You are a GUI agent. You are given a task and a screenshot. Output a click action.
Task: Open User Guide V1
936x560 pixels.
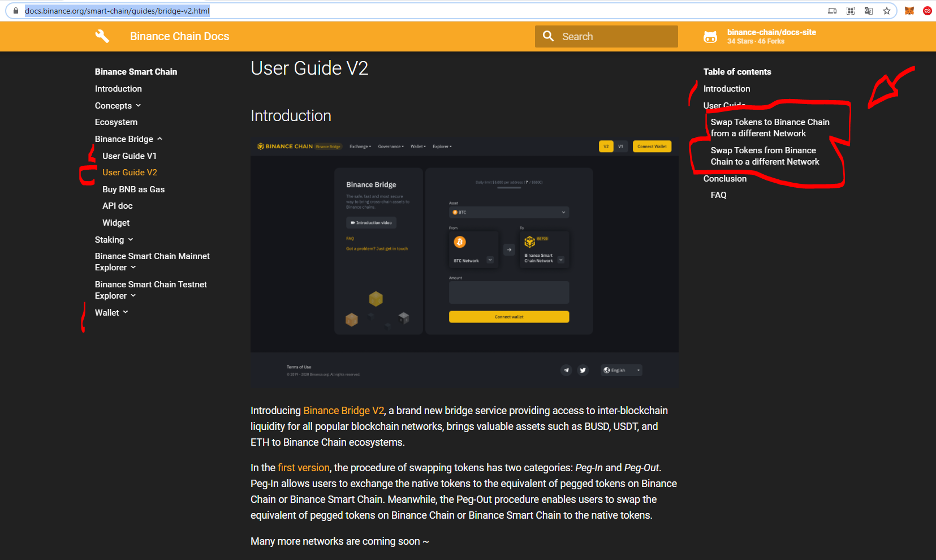pos(130,156)
